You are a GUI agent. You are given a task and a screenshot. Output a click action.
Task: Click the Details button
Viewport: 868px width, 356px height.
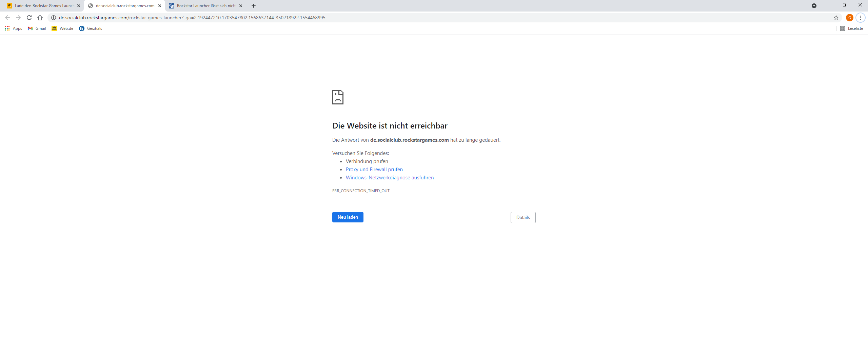(x=523, y=218)
